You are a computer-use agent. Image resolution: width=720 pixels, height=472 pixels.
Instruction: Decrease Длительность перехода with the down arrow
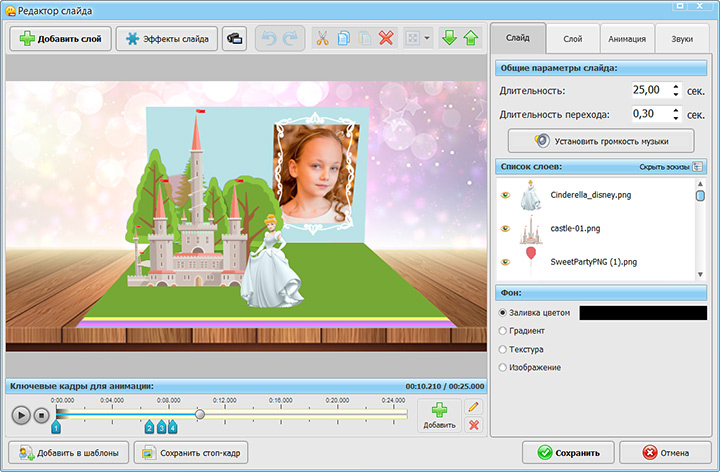pyautogui.click(x=676, y=118)
